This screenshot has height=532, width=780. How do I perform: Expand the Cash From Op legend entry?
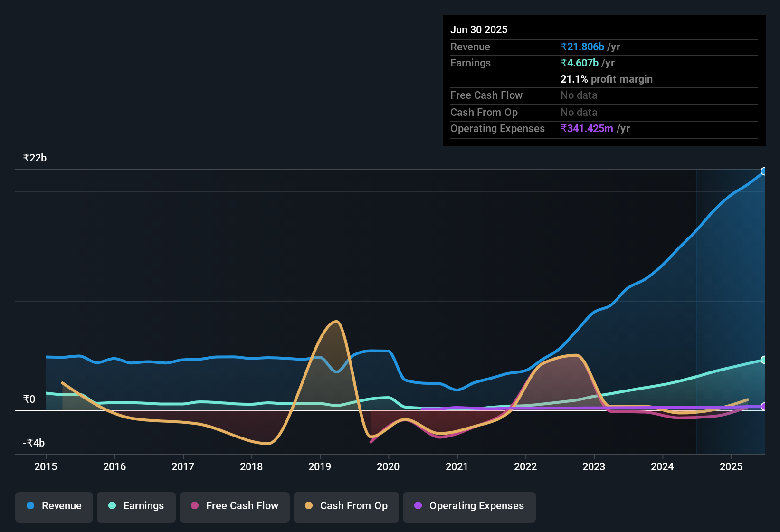[x=346, y=506]
